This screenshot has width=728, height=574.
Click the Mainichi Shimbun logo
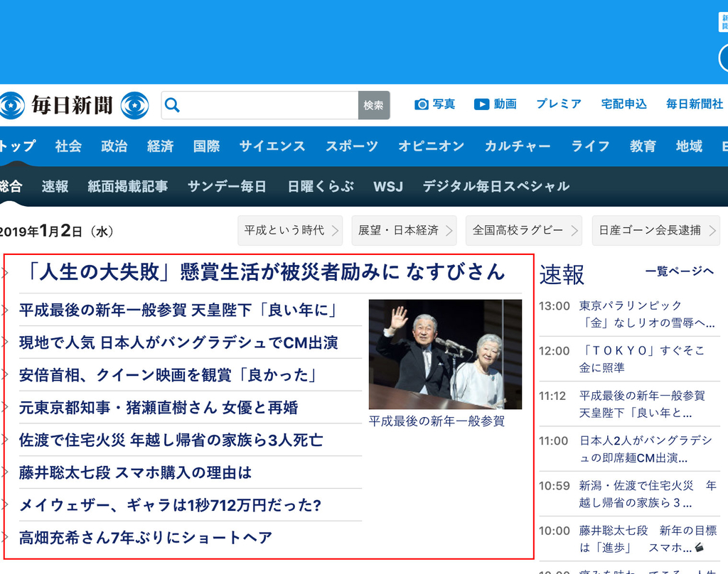(74, 105)
